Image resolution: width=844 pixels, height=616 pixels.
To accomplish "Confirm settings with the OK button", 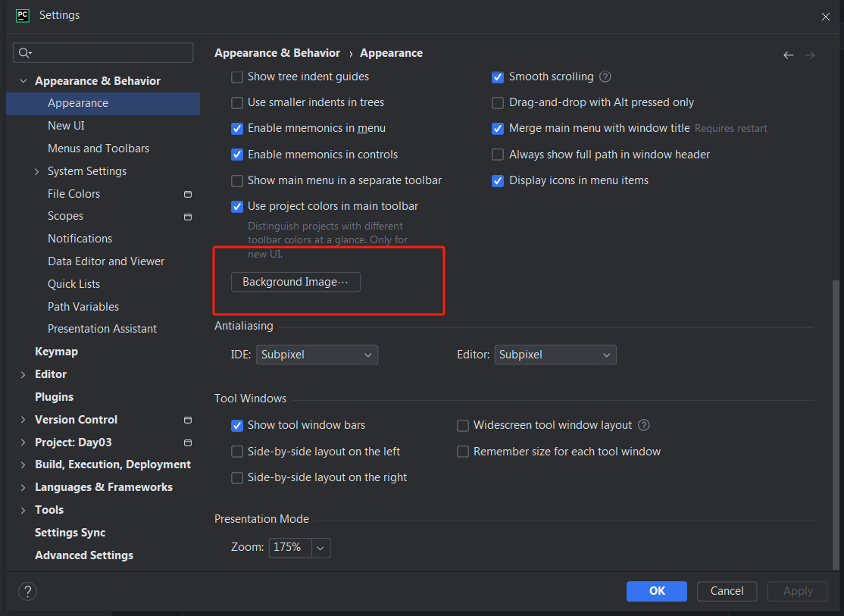I will [x=657, y=591].
